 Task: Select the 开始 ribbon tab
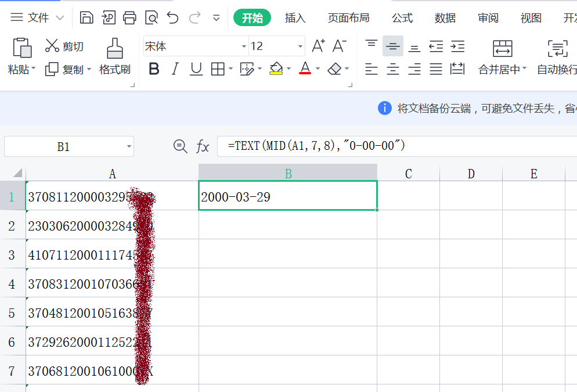[x=252, y=17]
